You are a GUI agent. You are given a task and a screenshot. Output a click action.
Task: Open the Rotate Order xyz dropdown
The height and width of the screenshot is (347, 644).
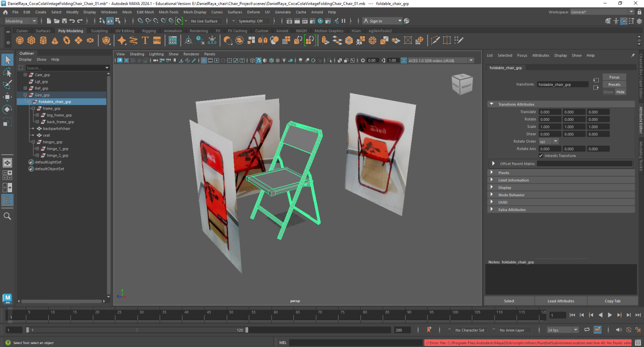(x=548, y=141)
